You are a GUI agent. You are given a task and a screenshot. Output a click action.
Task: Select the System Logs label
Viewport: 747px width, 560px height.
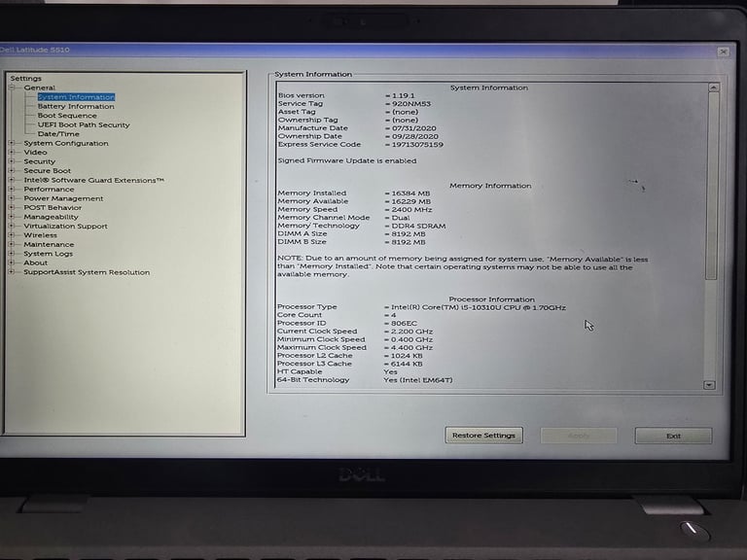tap(49, 254)
